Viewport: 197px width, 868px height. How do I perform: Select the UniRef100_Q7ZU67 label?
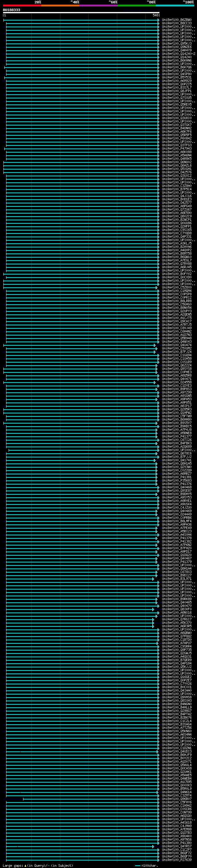click(x=176, y=210)
